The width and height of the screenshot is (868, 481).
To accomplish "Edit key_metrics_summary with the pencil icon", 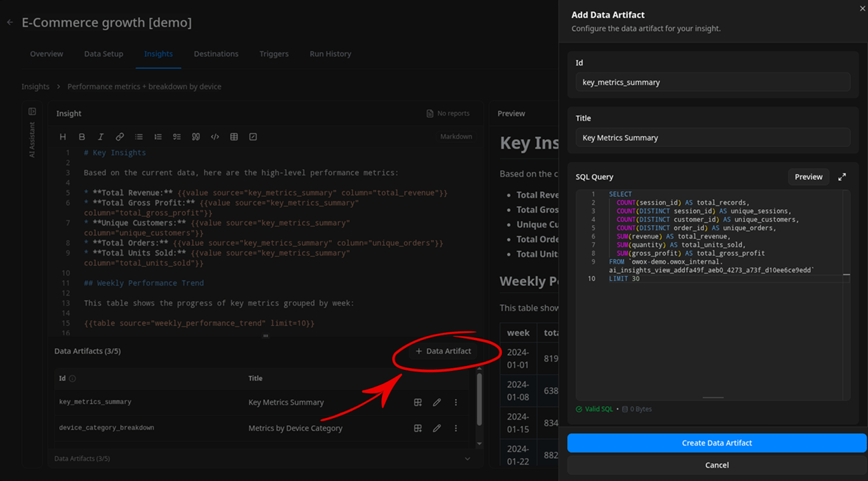I will (x=437, y=402).
